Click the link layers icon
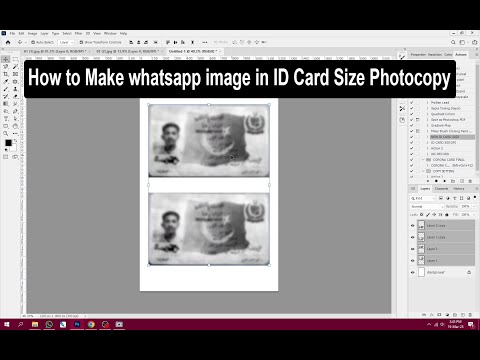This screenshot has height=360, width=480. pyautogui.click(x=424, y=315)
